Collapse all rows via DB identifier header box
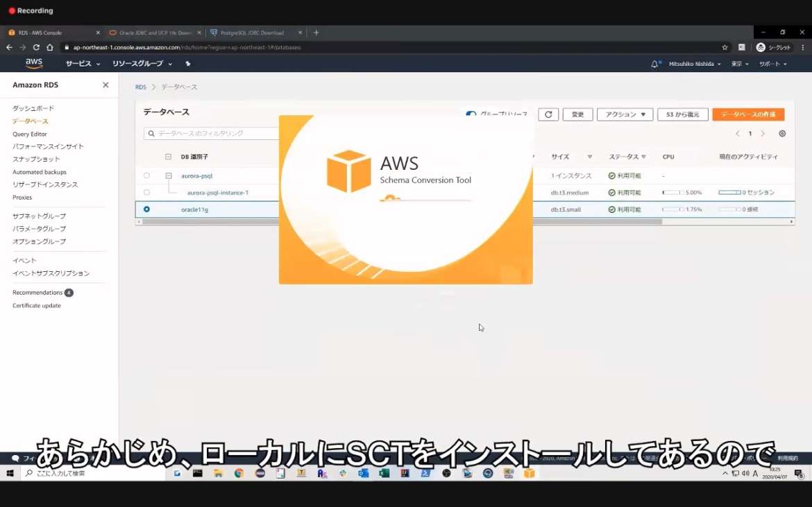 (168, 157)
